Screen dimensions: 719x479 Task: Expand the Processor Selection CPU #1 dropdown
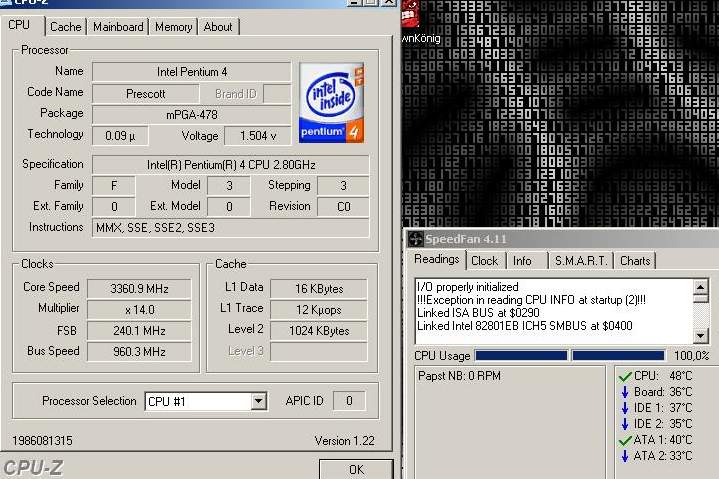(258, 402)
